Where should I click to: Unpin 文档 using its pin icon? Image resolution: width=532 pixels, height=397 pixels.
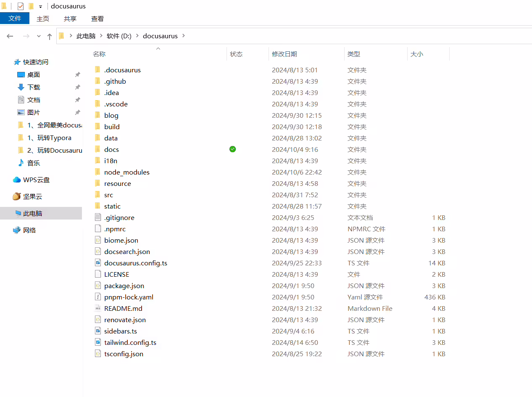[x=77, y=100]
